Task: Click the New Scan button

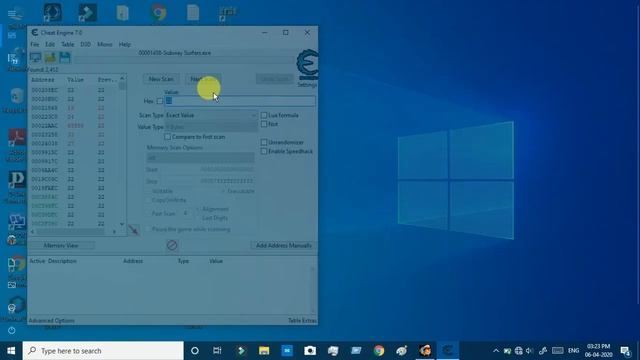Action: (161, 79)
